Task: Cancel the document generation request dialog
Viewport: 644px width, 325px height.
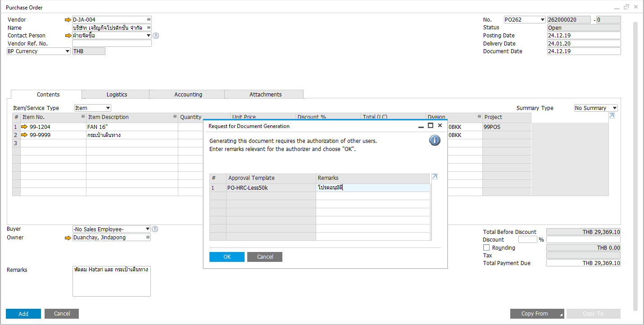Action: (x=265, y=257)
